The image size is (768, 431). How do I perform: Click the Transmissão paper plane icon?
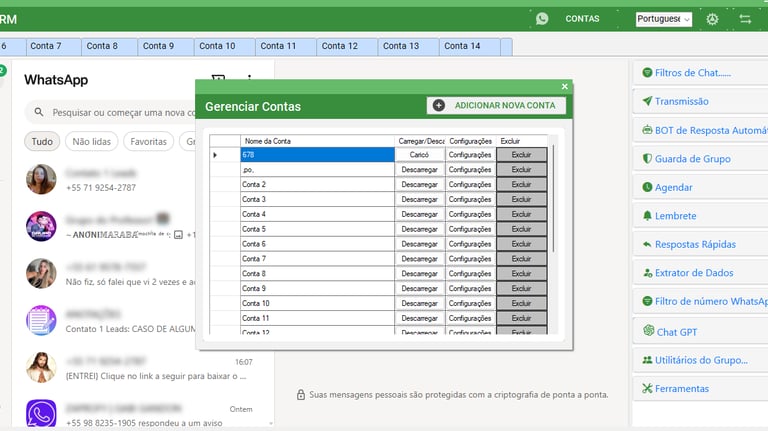coord(647,101)
